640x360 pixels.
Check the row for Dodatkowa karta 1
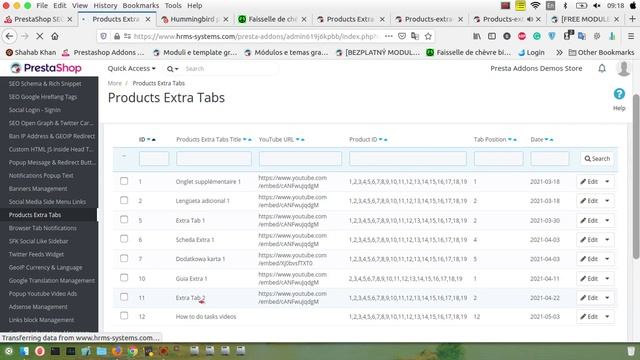pos(124,258)
